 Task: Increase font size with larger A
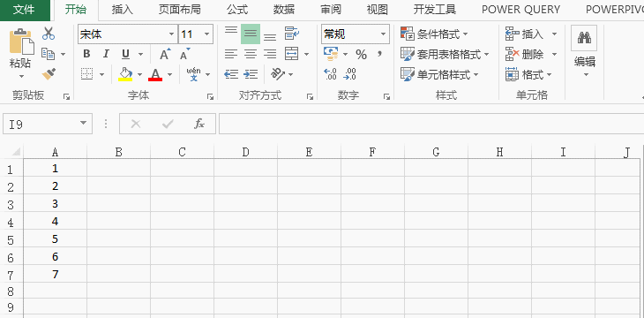[165, 54]
